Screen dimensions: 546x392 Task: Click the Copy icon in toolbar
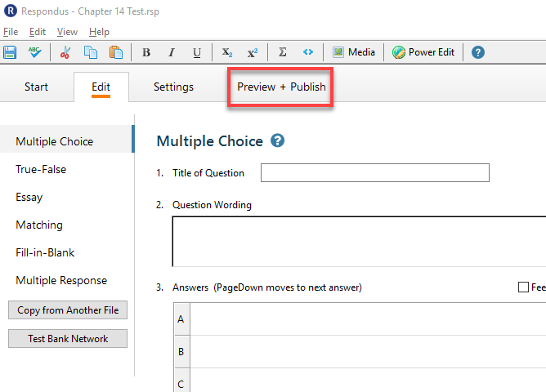coord(91,52)
